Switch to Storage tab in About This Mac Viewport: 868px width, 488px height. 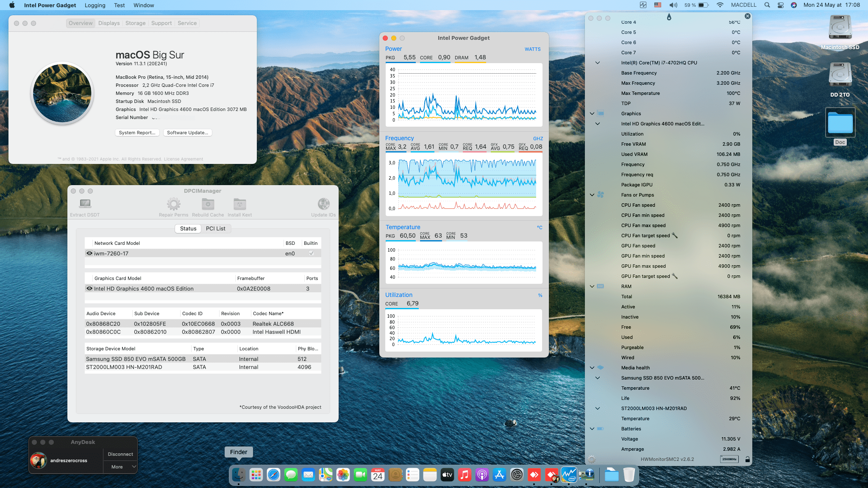coord(135,23)
